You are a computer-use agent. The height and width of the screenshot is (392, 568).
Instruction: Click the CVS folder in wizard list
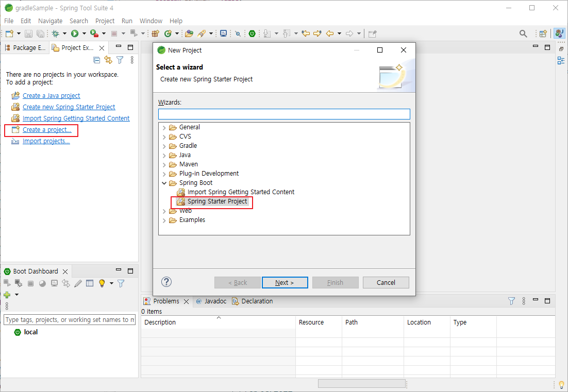(x=185, y=137)
